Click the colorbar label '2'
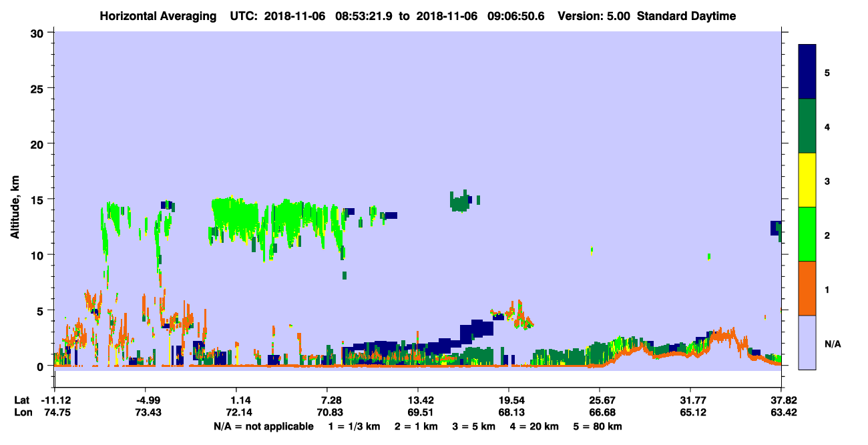The height and width of the screenshot is (445, 868). click(827, 234)
